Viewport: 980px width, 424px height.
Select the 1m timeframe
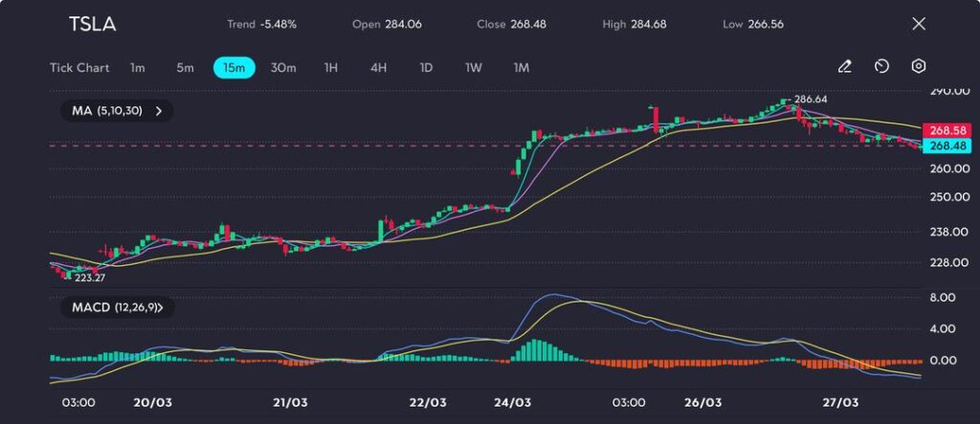[138, 68]
